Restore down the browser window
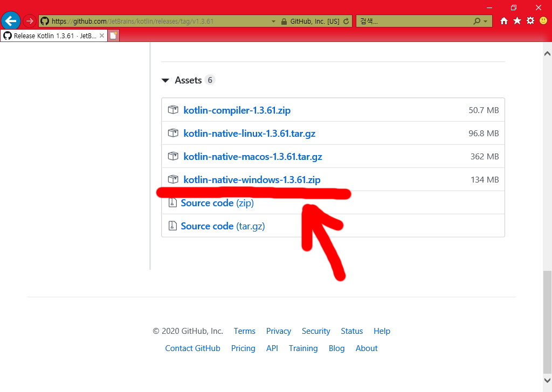The image size is (552, 392). pos(514,8)
